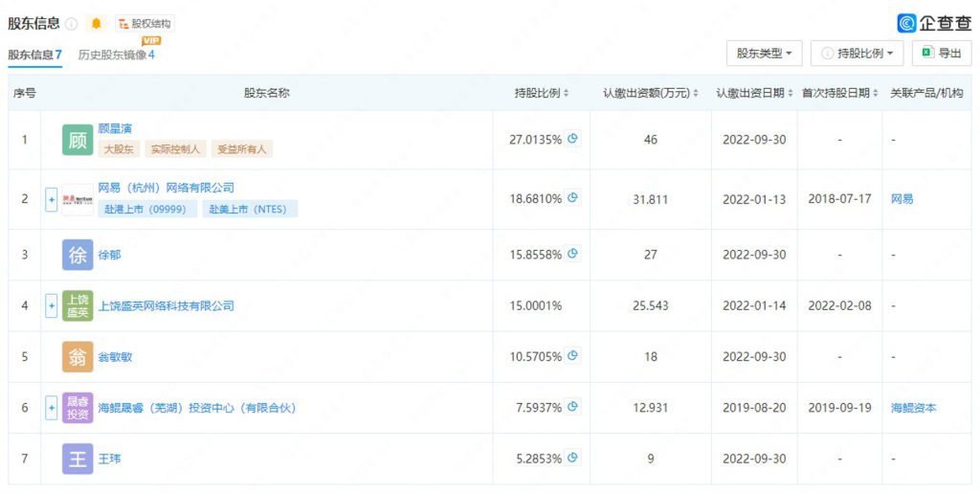The width and height of the screenshot is (980, 493).
Task: Sort by 首次持股日期 column header
Action: (x=839, y=93)
